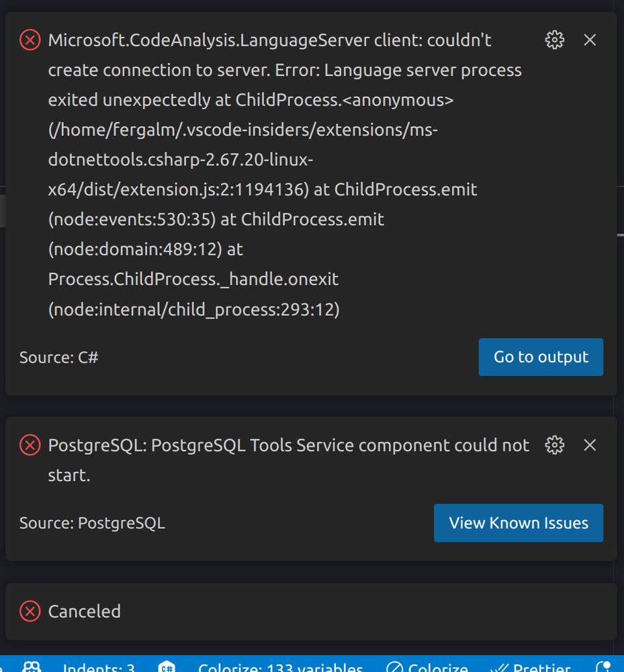The image size is (624, 672).
Task: Click 'Source: PostgreSQL' label in notification
Action: tap(92, 523)
